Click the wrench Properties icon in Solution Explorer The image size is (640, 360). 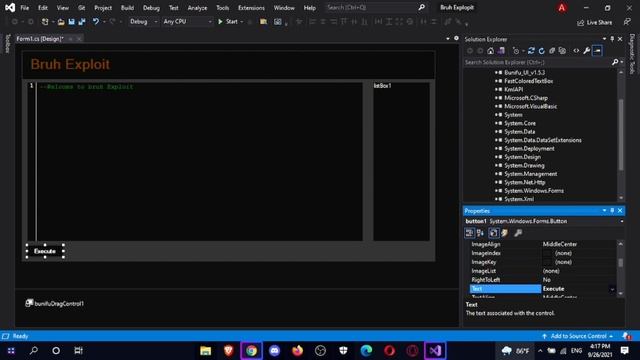587,51
